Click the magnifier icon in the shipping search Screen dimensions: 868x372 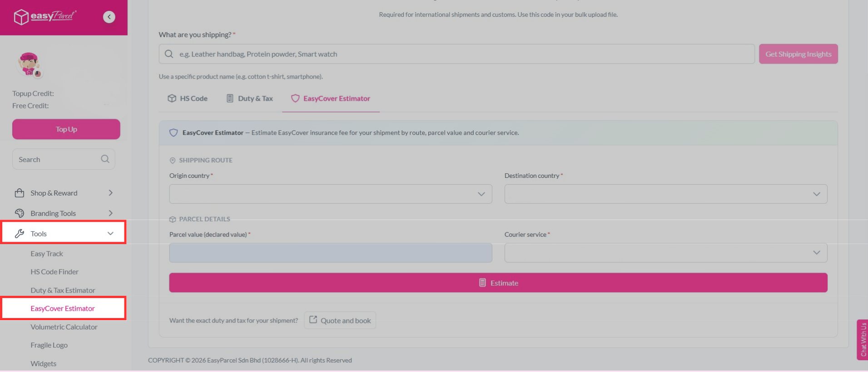click(x=169, y=54)
